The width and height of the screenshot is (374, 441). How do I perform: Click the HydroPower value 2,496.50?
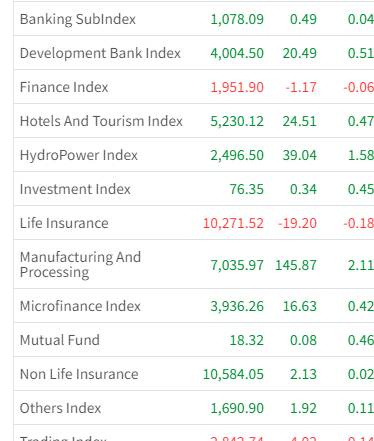point(237,155)
